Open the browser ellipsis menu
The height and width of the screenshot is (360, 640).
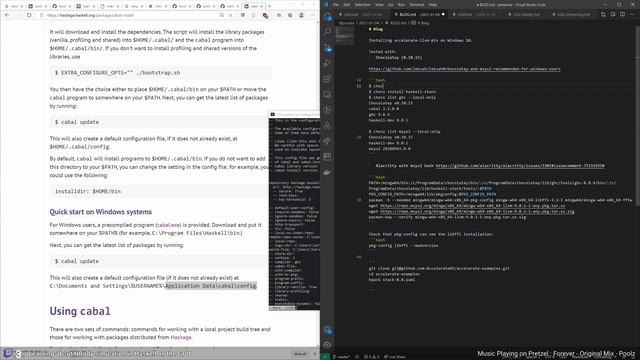313,15
